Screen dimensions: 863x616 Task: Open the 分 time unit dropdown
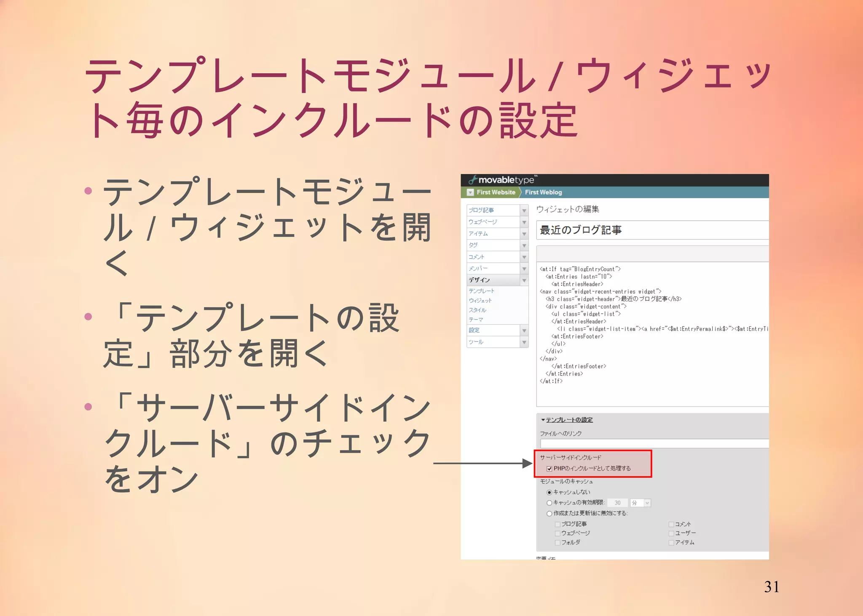coord(641,503)
